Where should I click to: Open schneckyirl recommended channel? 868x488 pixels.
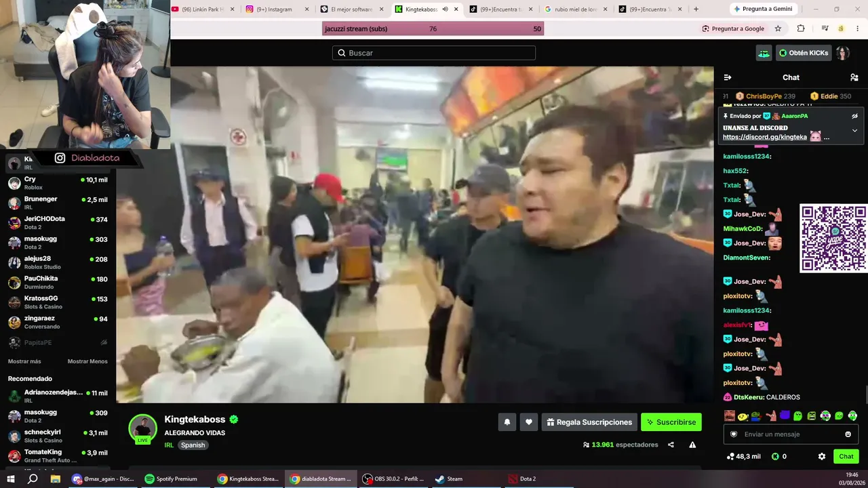tap(58, 436)
